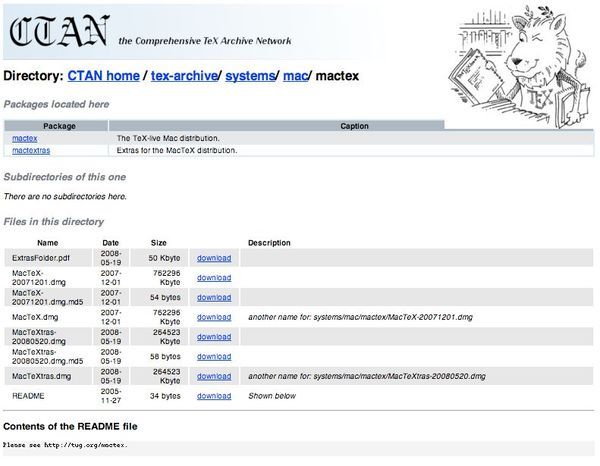Viewport: 600px width, 466px height.
Task: Click the 'Subdirectories of this one' heading
Action: coord(65,177)
